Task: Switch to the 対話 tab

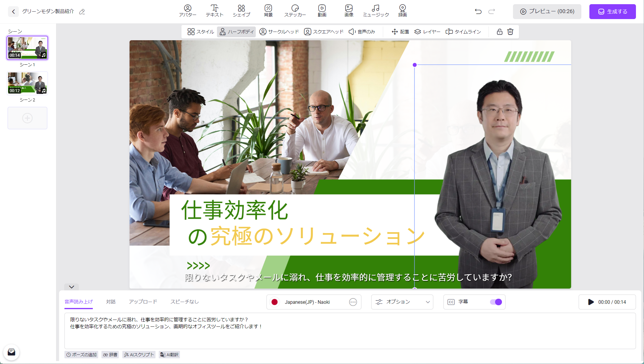Action: (111, 302)
